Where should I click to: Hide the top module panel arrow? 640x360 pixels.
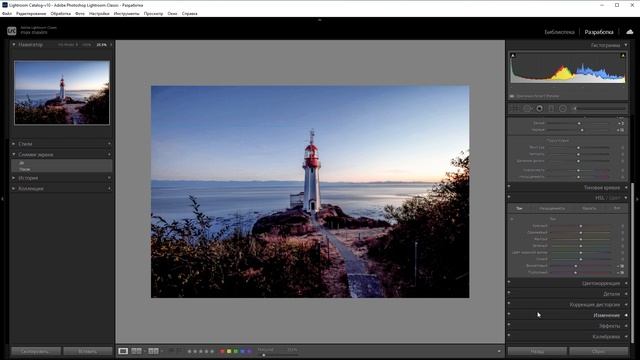(320, 20)
